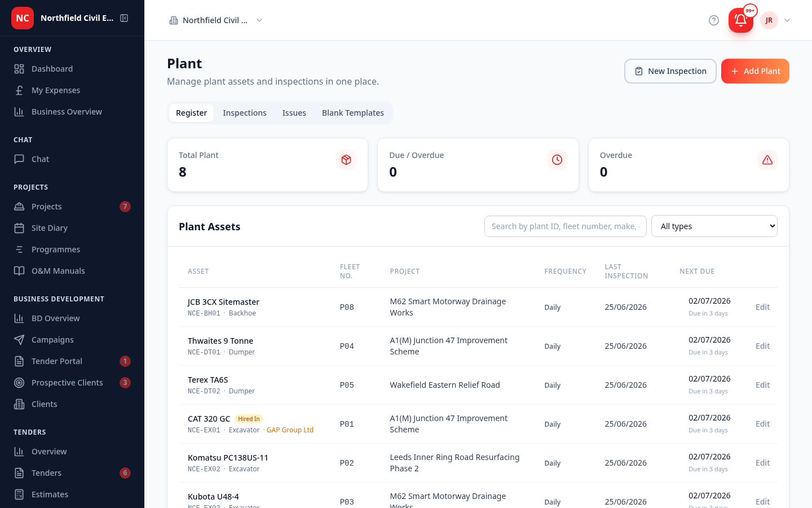Open the Site Diary calendar icon
Image resolution: width=812 pixels, height=508 pixels.
tap(19, 228)
